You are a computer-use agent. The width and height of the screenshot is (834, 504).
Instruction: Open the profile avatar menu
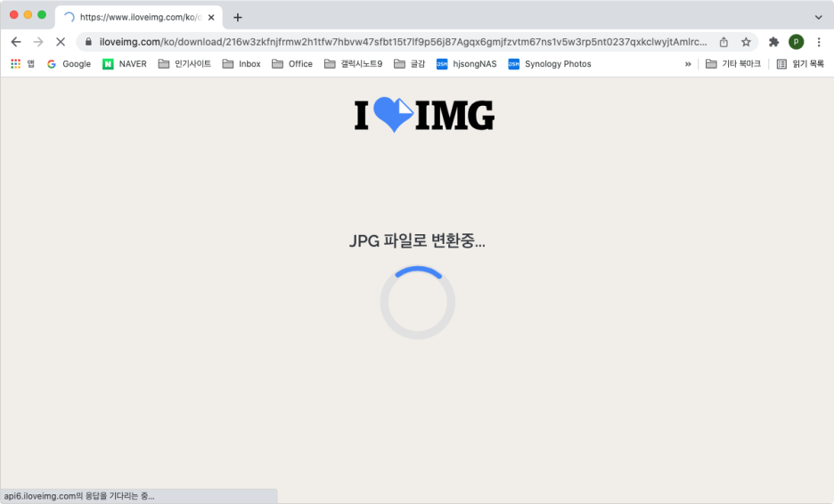pos(797,42)
